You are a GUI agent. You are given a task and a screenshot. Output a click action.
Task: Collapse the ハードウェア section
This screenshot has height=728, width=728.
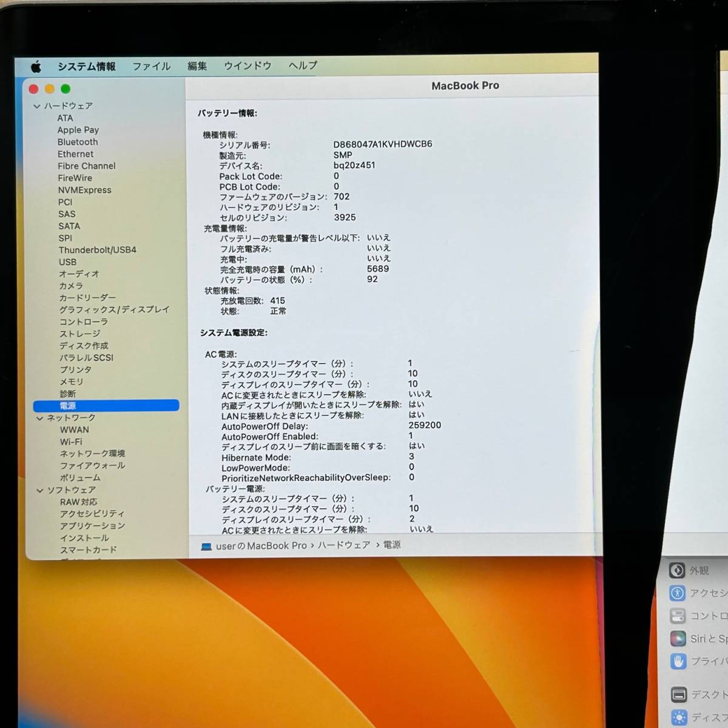pyautogui.click(x=37, y=106)
